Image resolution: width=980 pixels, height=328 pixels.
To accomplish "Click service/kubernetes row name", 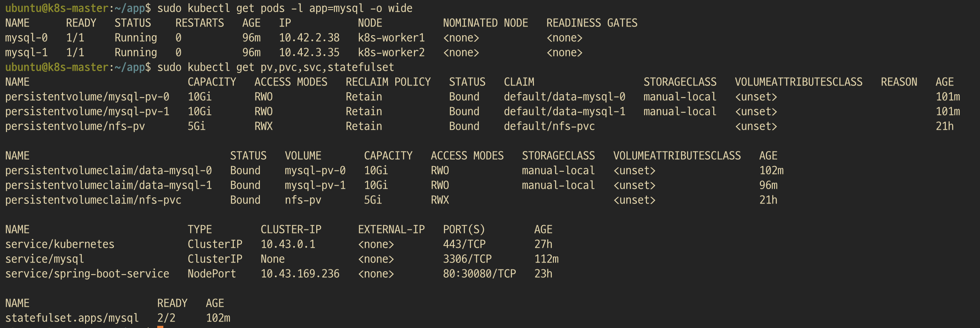I will [x=60, y=244].
